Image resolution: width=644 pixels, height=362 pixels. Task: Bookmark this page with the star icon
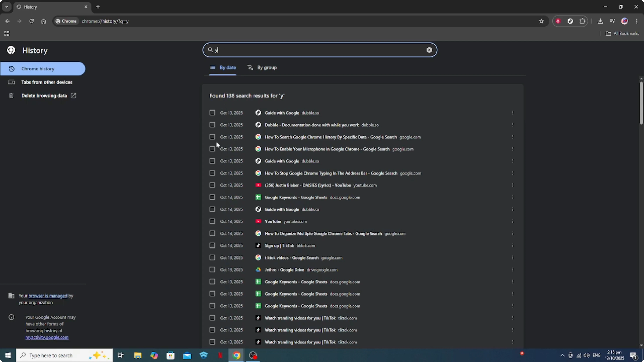(541, 21)
